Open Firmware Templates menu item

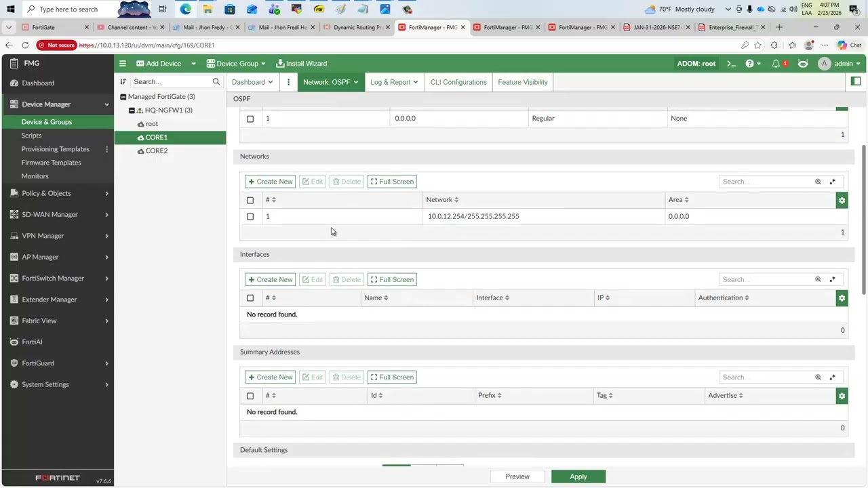coord(51,163)
